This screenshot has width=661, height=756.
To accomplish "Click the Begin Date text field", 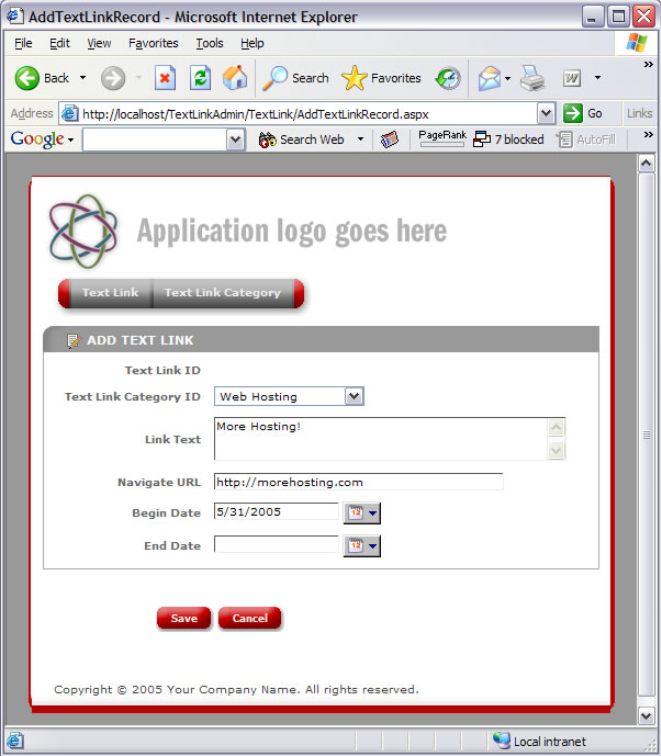I will coord(276,512).
